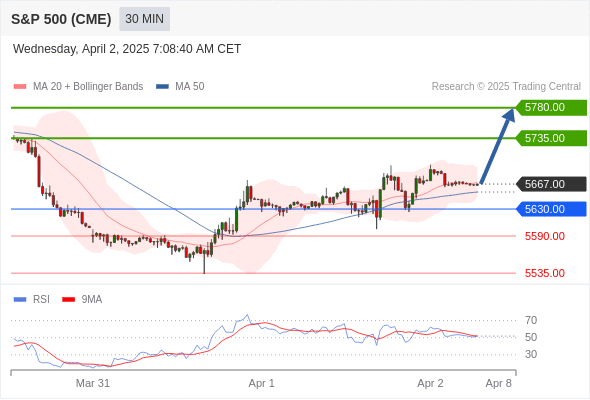Click the S&P 500 (CME) title

click(61, 19)
